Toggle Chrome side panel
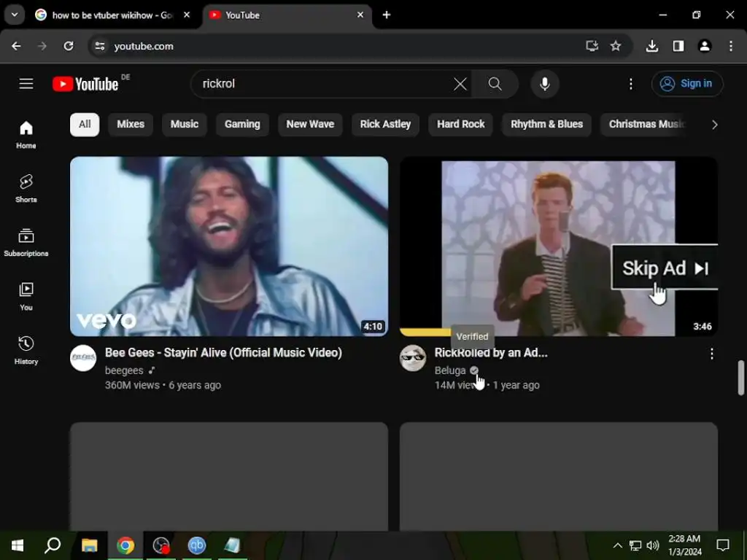 click(x=678, y=46)
